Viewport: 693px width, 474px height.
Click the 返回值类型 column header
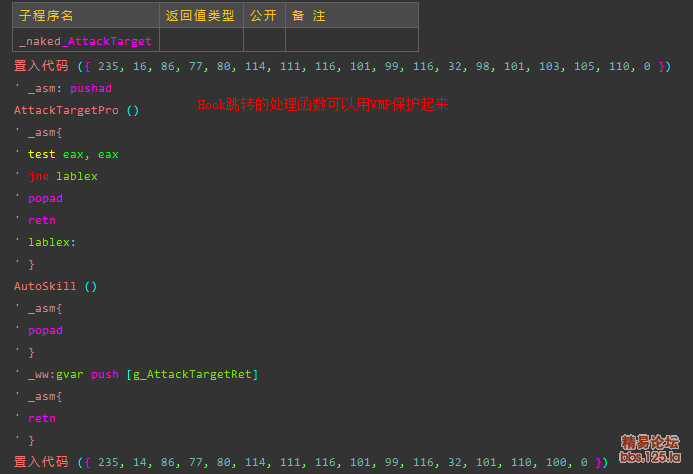pos(201,15)
